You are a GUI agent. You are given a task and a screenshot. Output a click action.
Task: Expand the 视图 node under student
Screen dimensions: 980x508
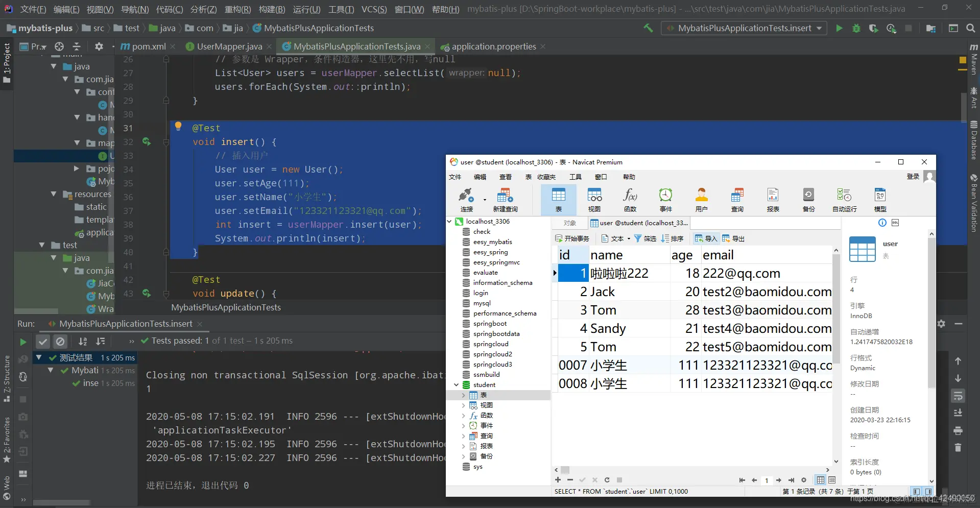point(464,405)
